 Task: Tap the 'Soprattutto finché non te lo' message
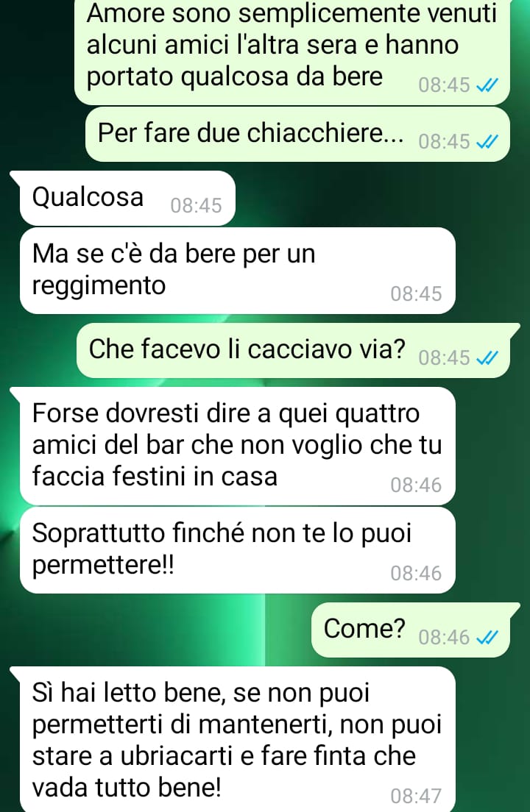pos(237,550)
